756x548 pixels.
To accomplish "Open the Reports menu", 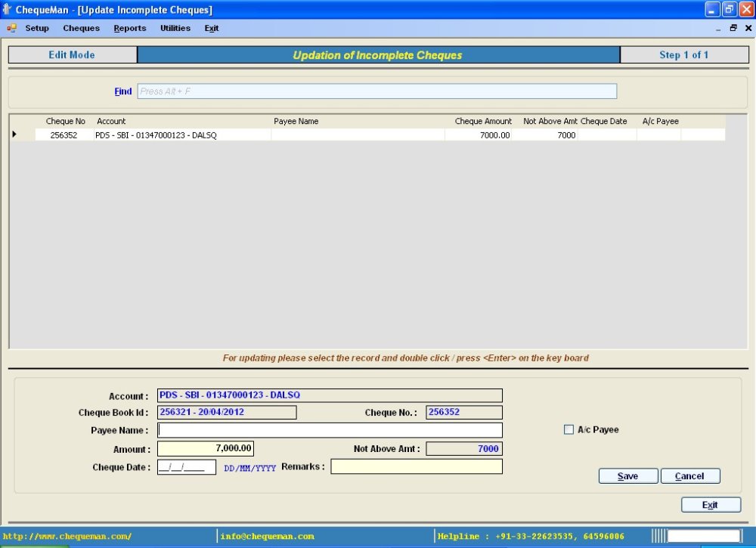I will click(129, 28).
